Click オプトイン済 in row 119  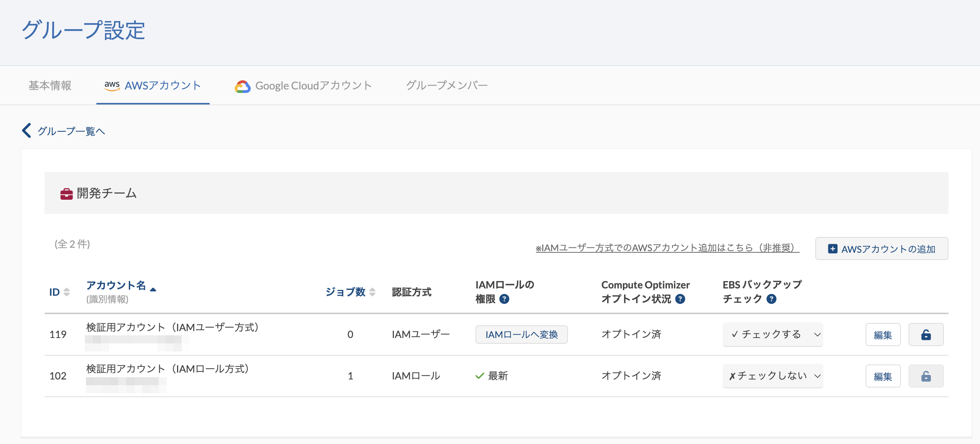click(x=631, y=334)
